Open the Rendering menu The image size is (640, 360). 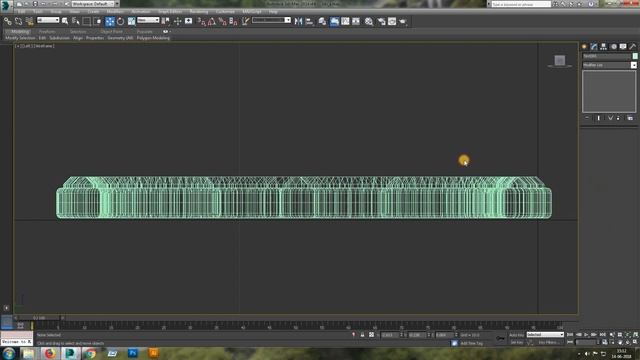[199, 12]
